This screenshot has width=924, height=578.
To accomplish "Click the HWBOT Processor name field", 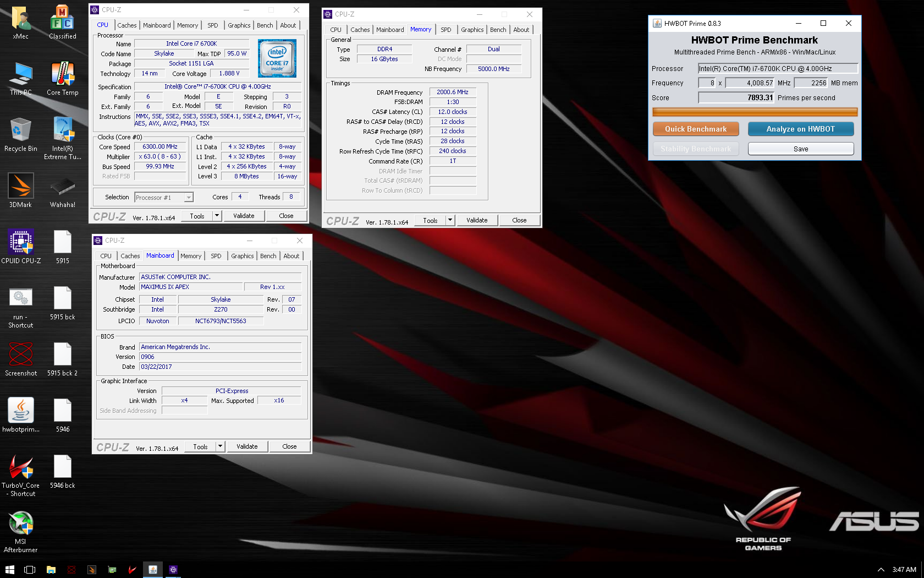I will tap(778, 68).
